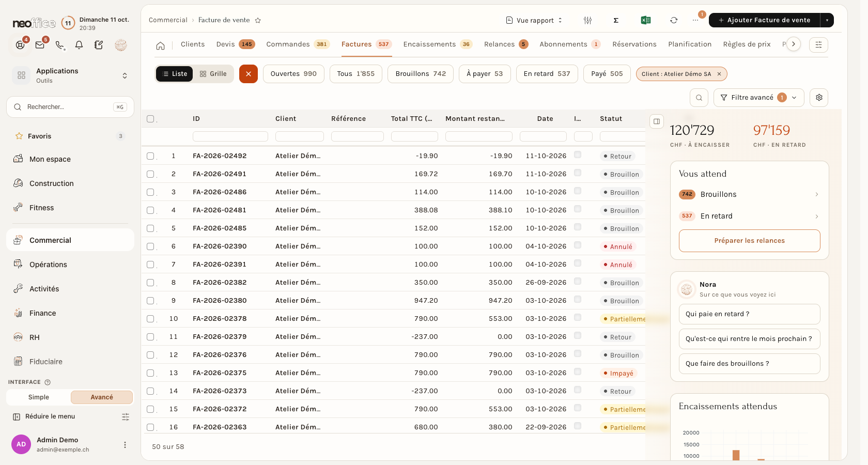
Task: Open Ajouter Facture dropdown arrow
Action: tap(827, 20)
